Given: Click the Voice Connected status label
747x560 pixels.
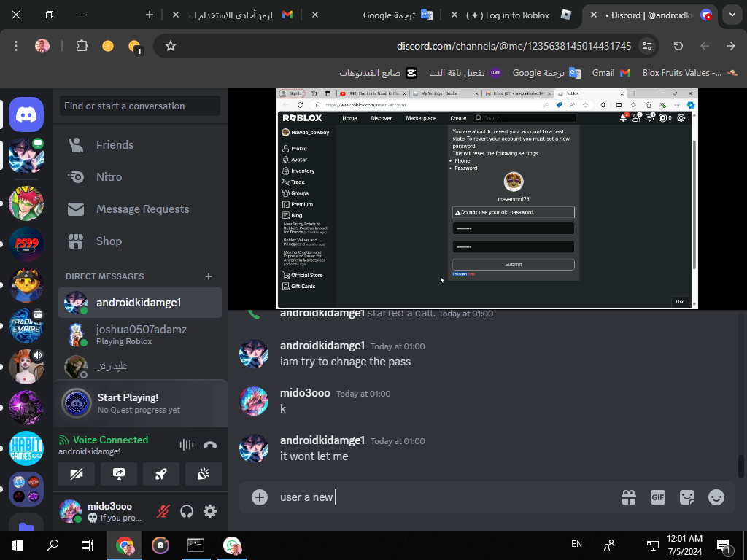Looking at the screenshot, I should click(x=110, y=440).
